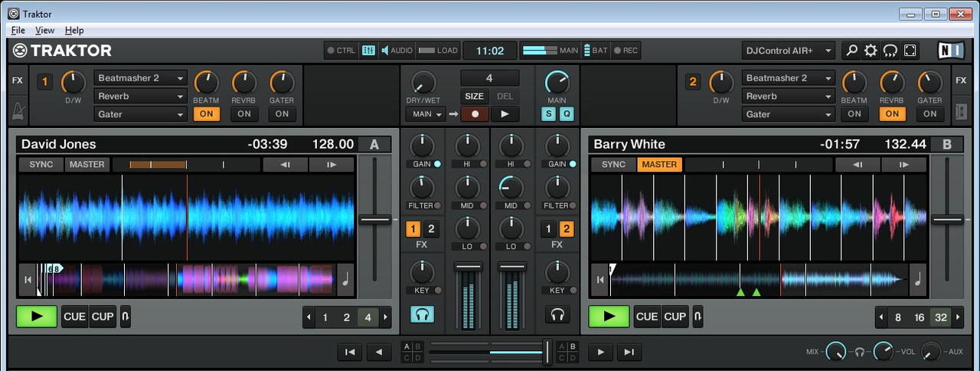
Task: Play deck B with green play button
Action: (x=609, y=317)
